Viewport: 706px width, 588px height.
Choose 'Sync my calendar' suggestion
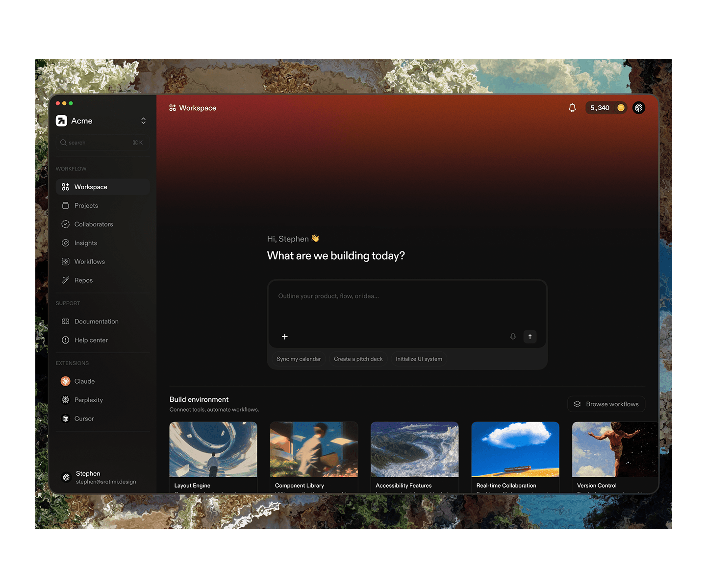click(x=299, y=359)
